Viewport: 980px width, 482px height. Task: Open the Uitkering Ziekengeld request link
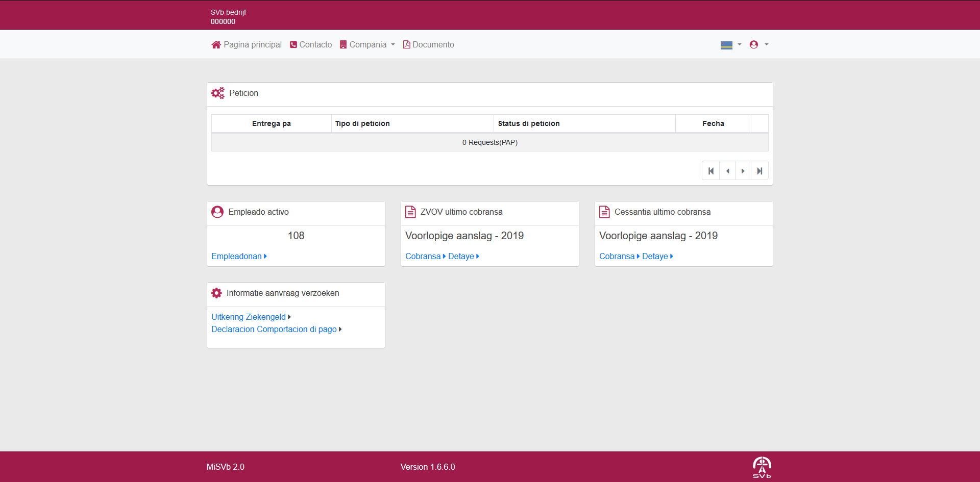point(250,317)
